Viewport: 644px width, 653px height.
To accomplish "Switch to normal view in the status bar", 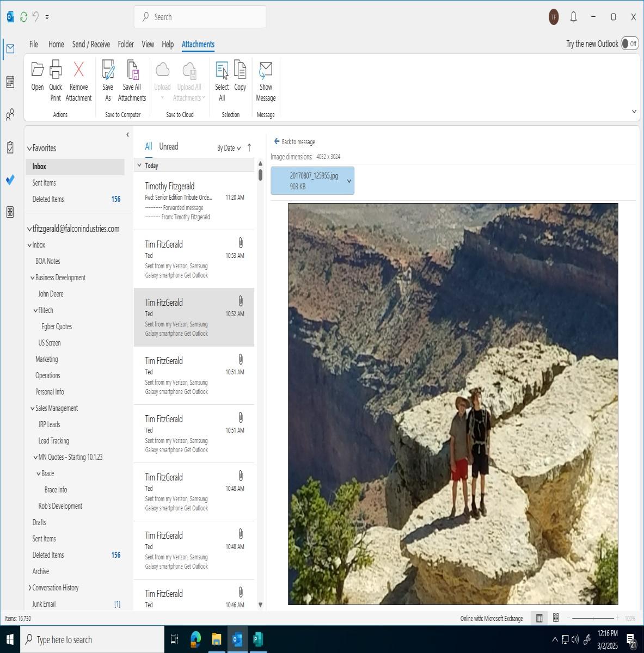I will click(x=539, y=618).
